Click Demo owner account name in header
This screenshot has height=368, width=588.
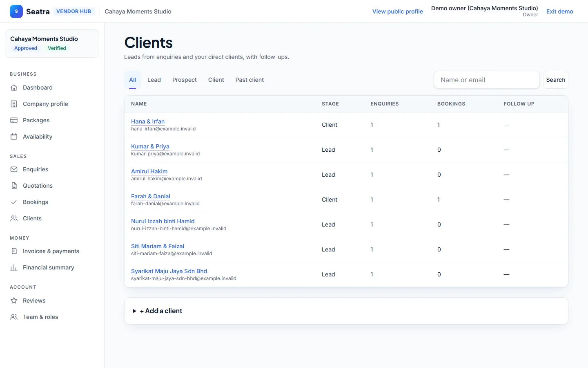click(485, 8)
